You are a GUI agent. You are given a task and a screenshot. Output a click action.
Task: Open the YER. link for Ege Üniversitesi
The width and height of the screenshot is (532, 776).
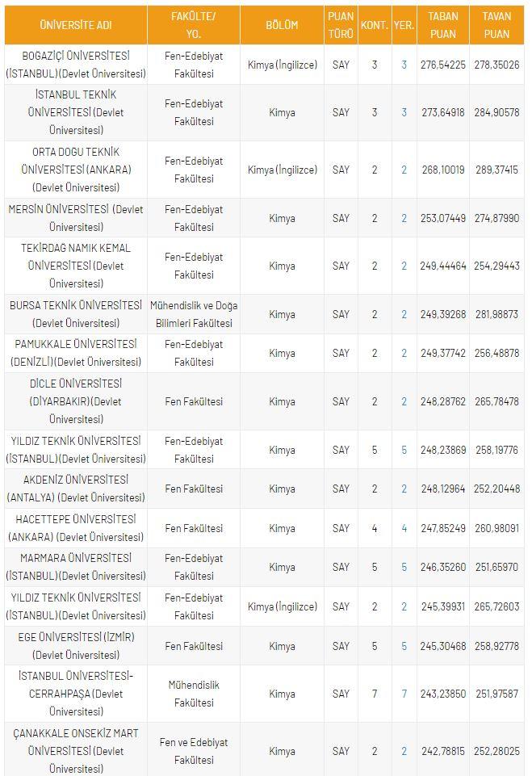[x=404, y=646]
